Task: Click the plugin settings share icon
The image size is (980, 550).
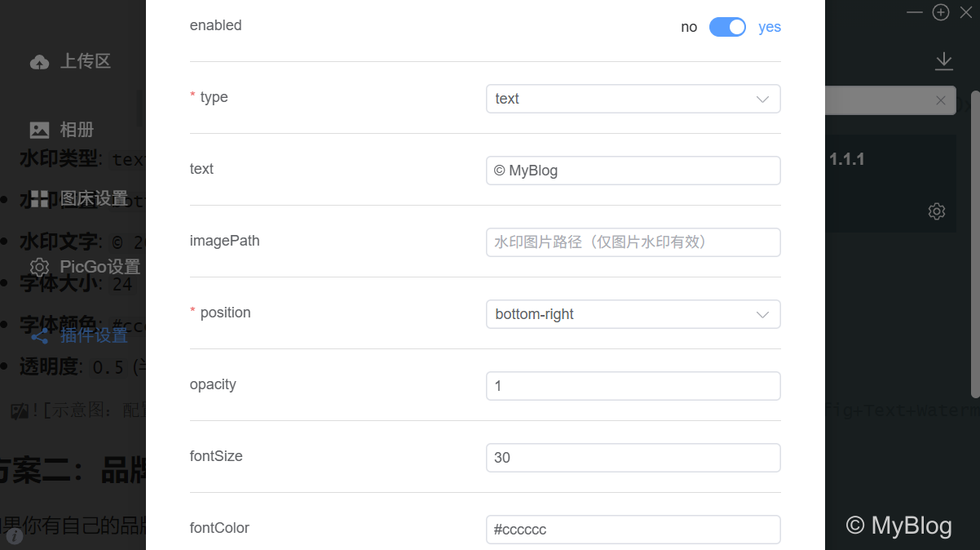Action: 39,335
